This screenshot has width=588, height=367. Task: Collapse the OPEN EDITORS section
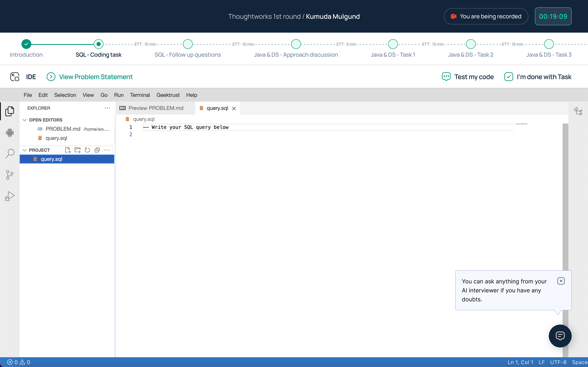24,120
